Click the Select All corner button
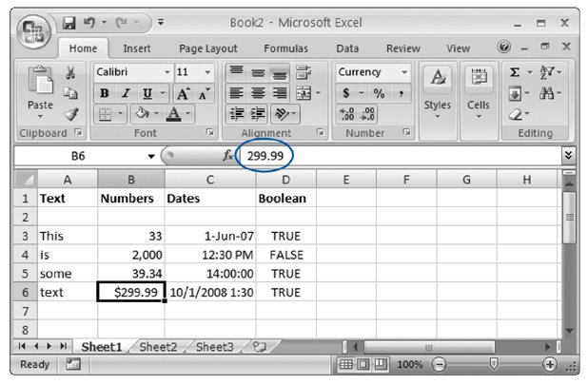 pyautogui.click(x=26, y=179)
